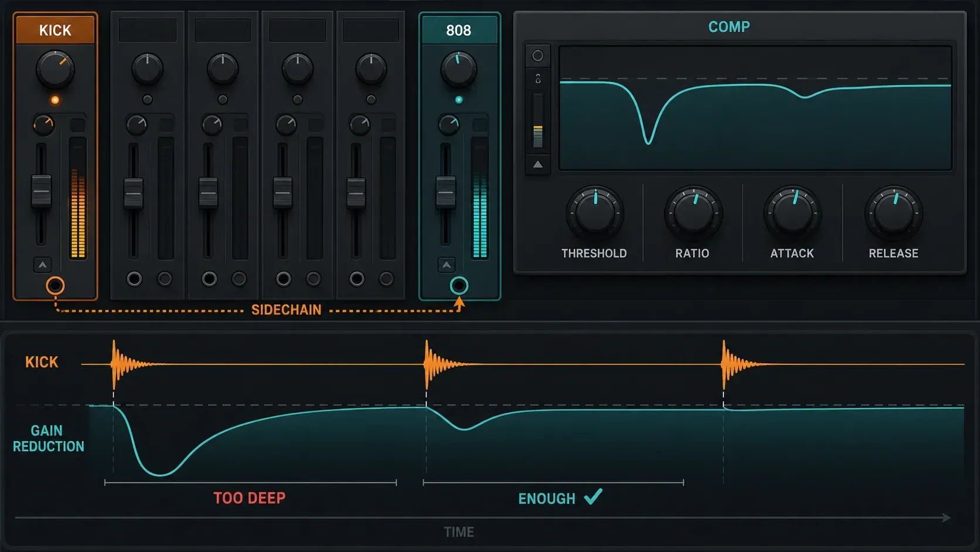The width and height of the screenshot is (980, 552).
Task: Click the TOO DEEP label
Action: coord(250,498)
